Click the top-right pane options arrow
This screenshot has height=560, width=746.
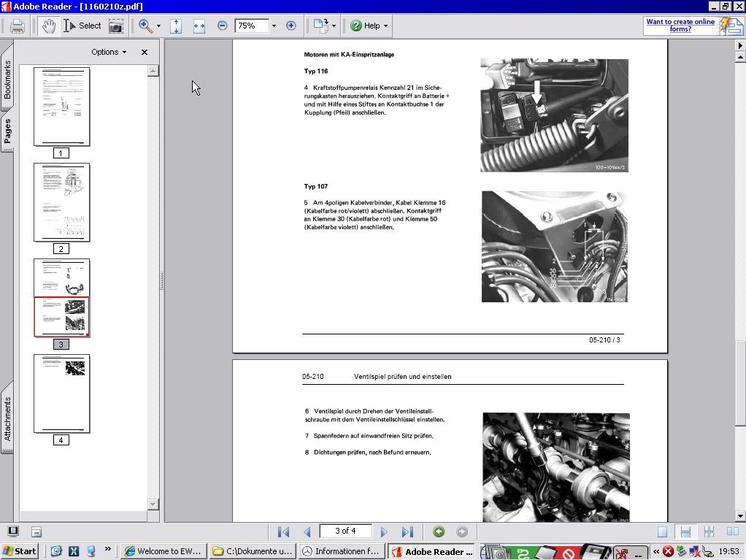pos(740,45)
